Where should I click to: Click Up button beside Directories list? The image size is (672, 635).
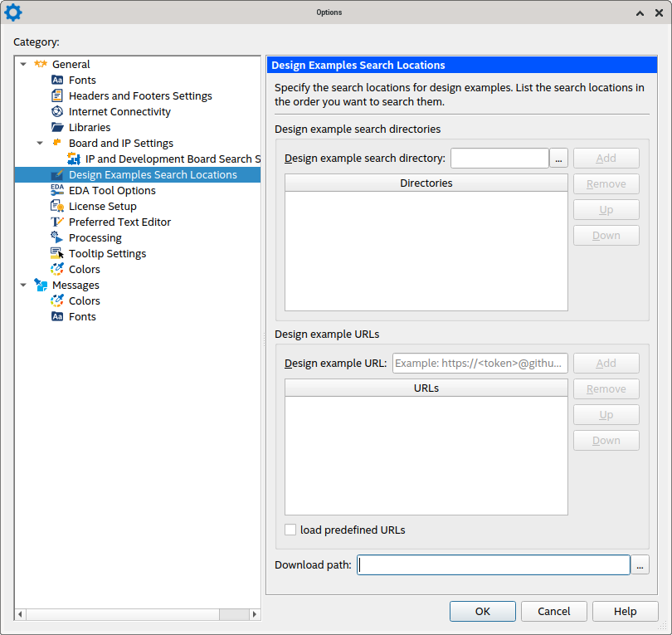606,210
